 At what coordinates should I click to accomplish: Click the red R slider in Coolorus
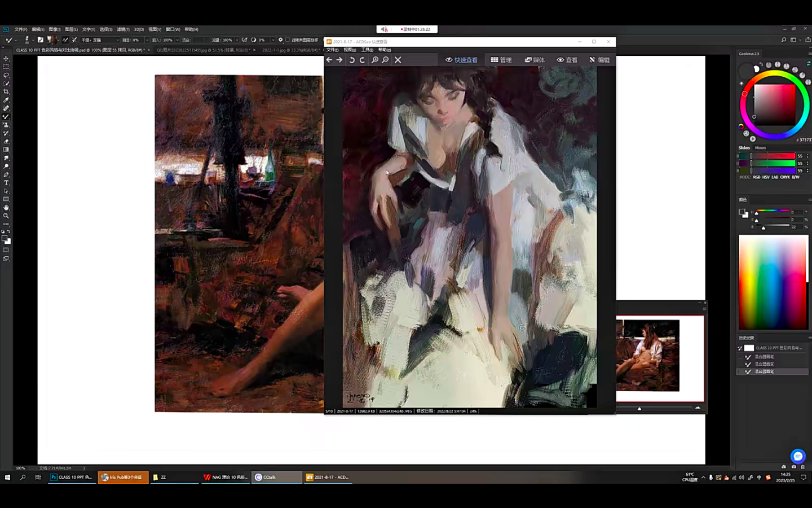773,156
